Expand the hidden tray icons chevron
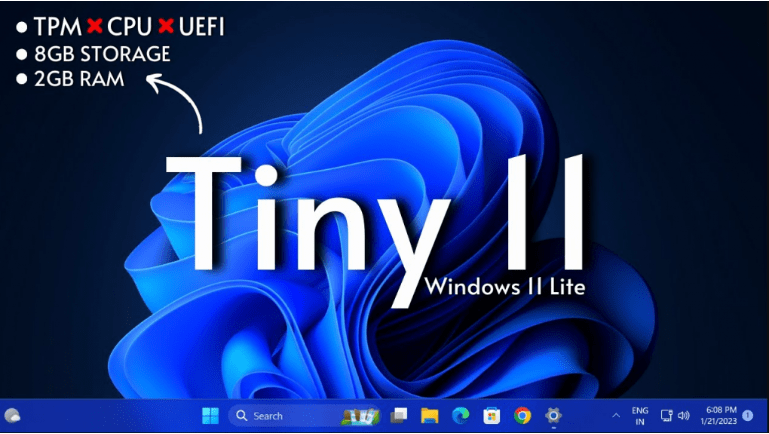 point(616,416)
